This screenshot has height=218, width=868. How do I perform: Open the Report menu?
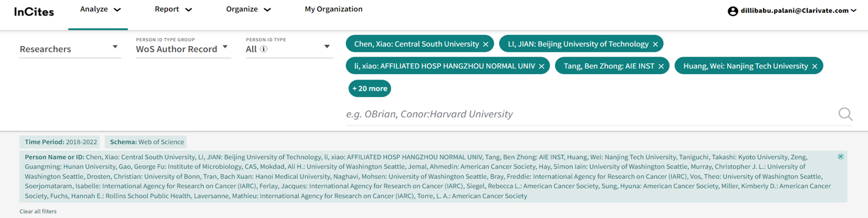(174, 9)
